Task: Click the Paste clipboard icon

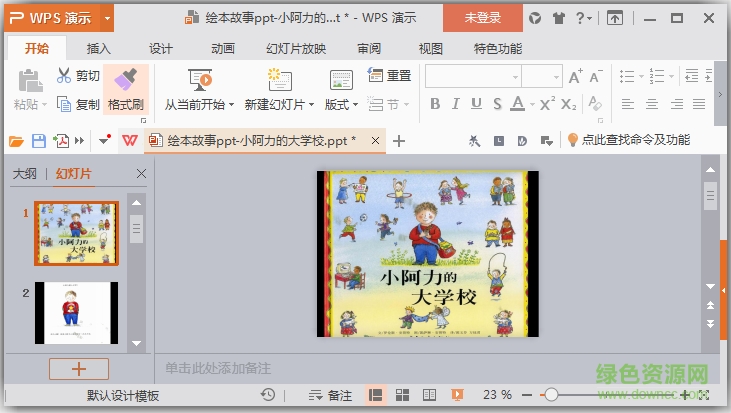Action: [x=30, y=81]
